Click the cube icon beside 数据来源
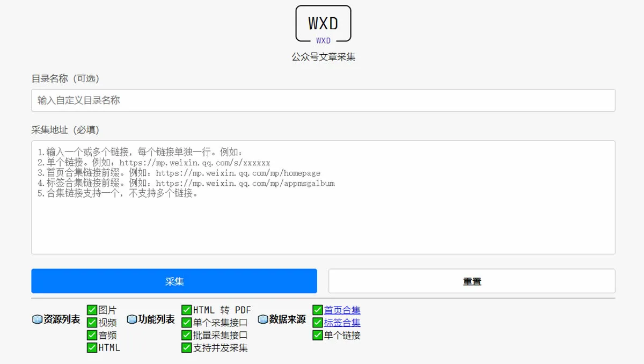The width and height of the screenshot is (644, 364). click(263, 320)
